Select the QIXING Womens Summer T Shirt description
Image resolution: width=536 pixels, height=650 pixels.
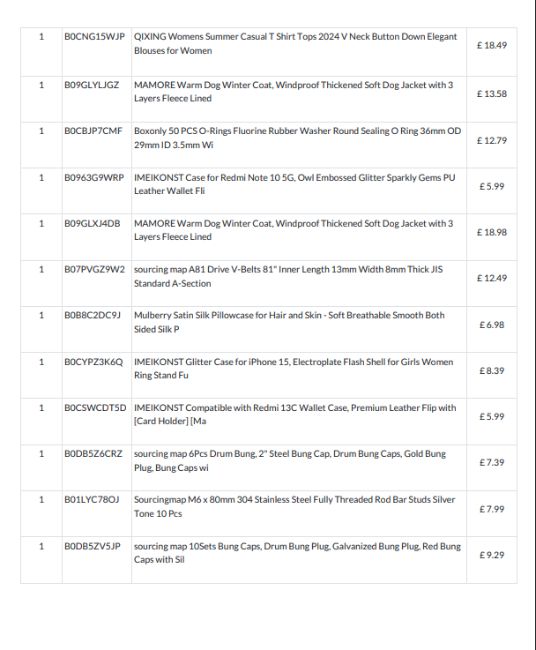tap(295, 44)
